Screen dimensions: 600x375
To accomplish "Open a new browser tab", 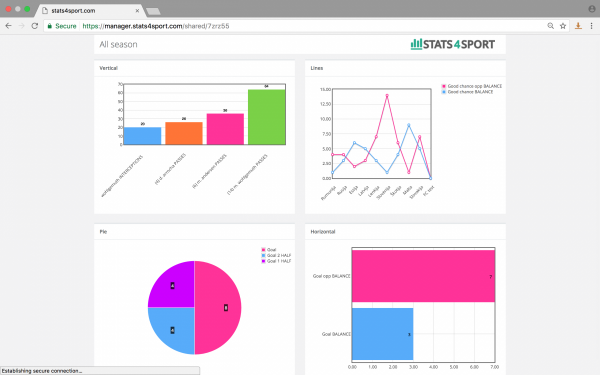I will tap(153, 11).
